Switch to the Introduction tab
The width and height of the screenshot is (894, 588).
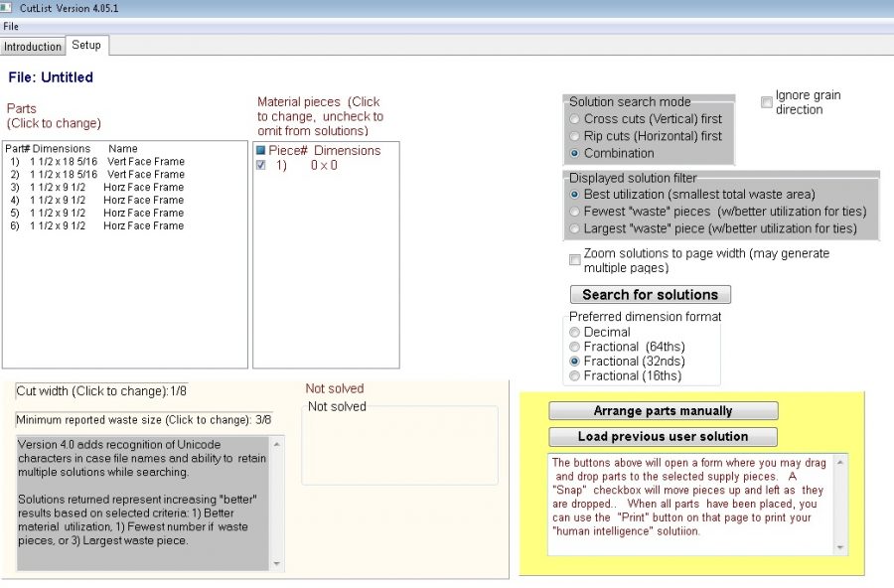33,47
